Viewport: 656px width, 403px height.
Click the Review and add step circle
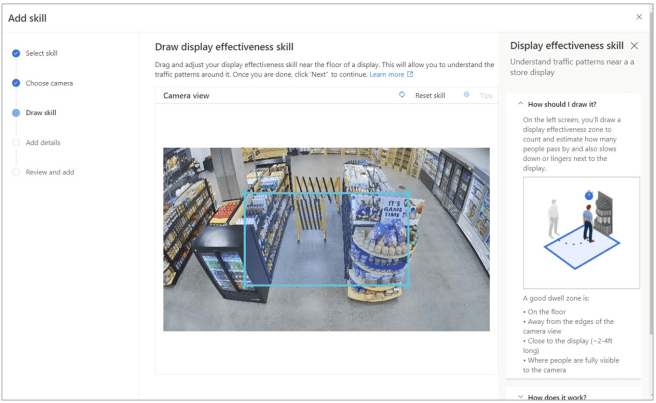point(16,172)
